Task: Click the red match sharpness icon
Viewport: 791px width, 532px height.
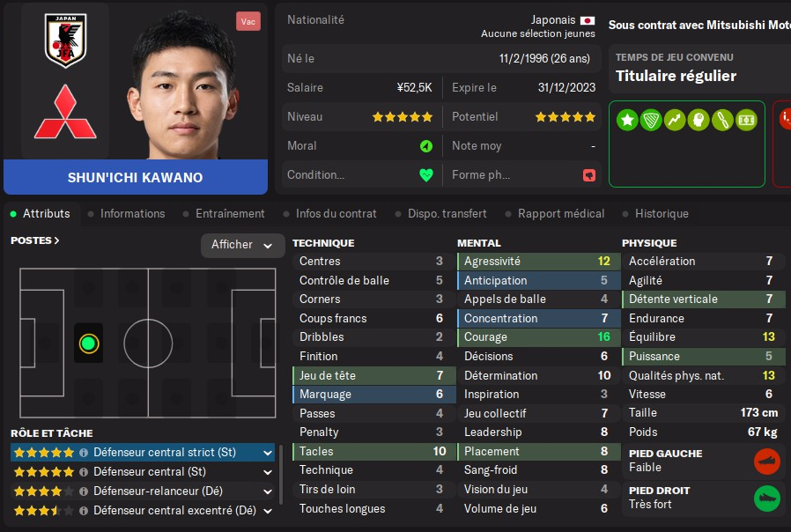Action: pos(589,175)
